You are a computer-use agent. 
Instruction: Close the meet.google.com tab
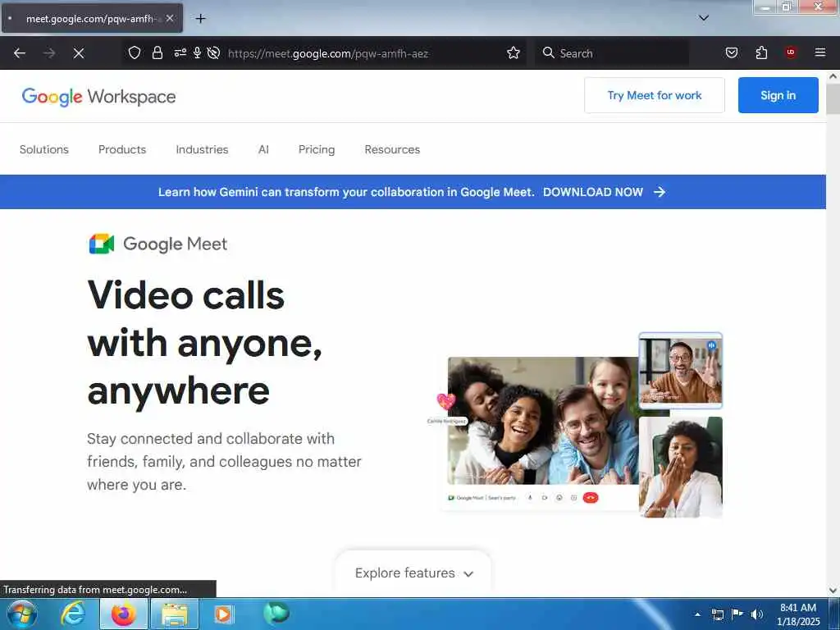click(x=170, y=18)
